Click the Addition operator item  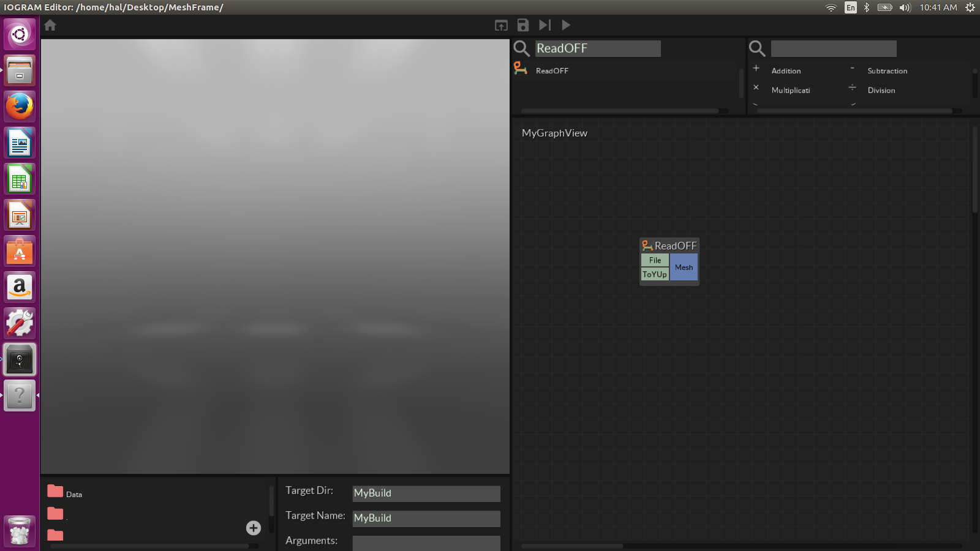[x=786, y=71]
